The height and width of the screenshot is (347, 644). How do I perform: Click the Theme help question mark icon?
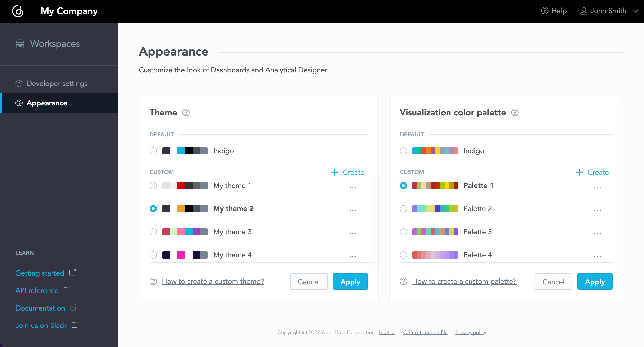click(186, 113)
